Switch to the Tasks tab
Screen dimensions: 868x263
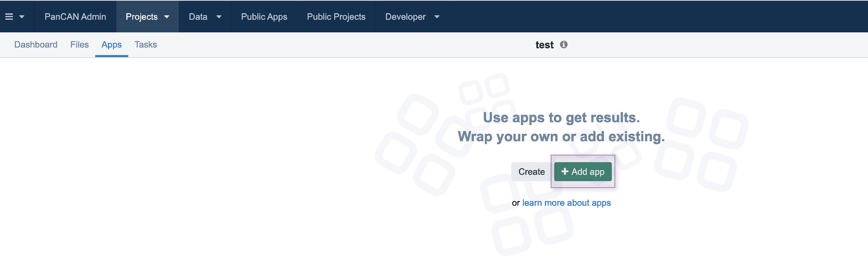(x=146, y=44)
